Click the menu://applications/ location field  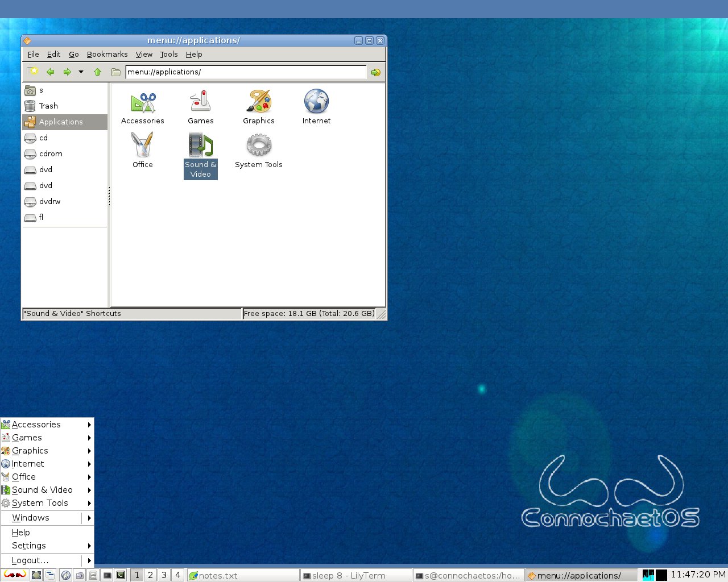coord(246,72)
